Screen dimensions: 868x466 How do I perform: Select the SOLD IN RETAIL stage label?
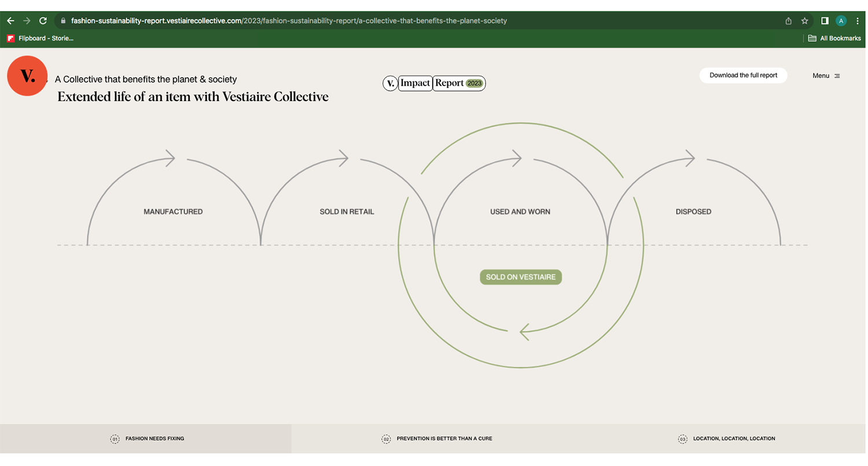pyautogui.click(x=347, y=212)
